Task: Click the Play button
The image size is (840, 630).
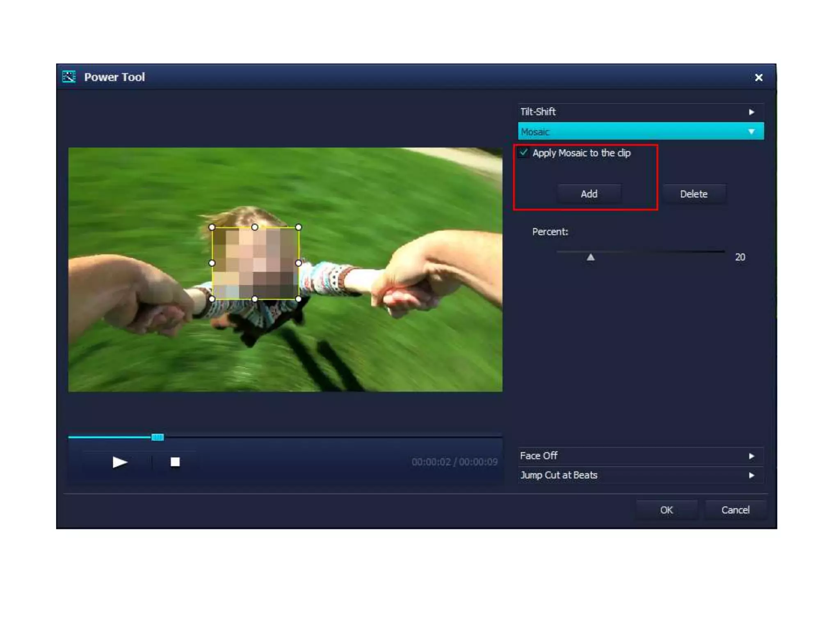Action: pos(119,462)
